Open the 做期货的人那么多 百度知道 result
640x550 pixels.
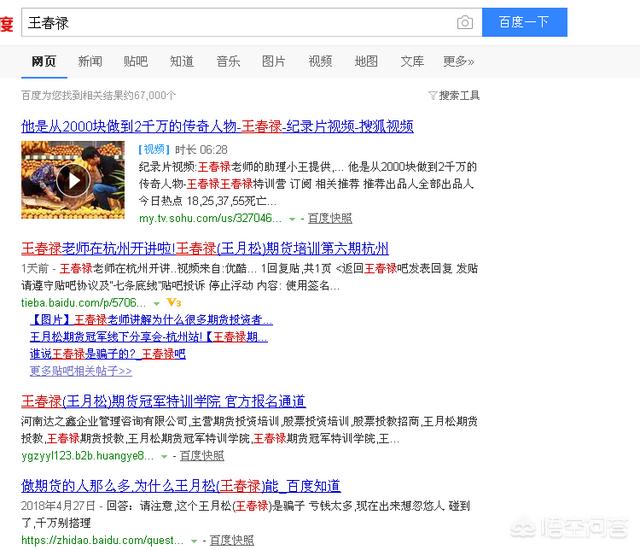coord(181,486)
